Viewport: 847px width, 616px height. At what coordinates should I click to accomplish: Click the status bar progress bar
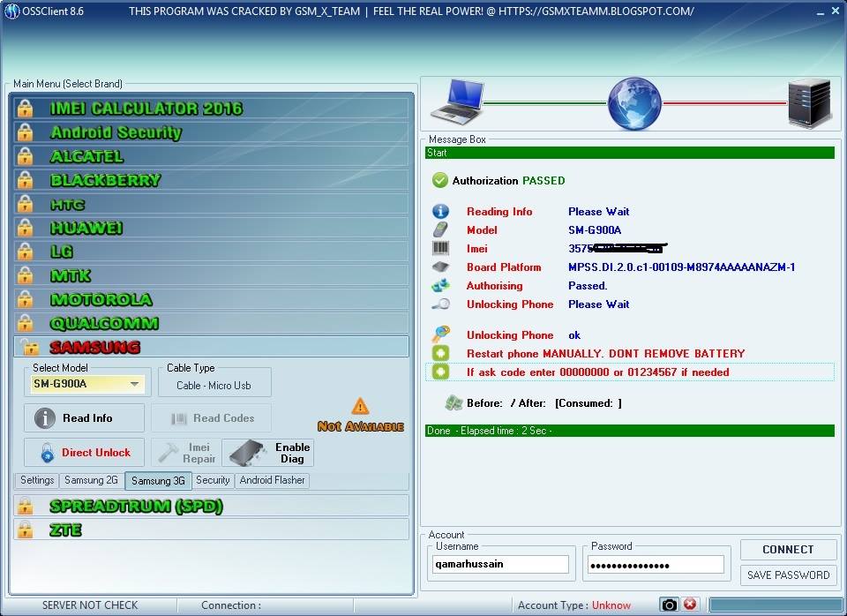(775, 605)
